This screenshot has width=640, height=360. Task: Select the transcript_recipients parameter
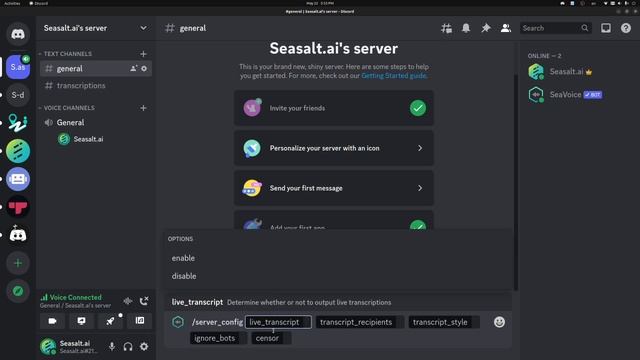click(360, 322)
